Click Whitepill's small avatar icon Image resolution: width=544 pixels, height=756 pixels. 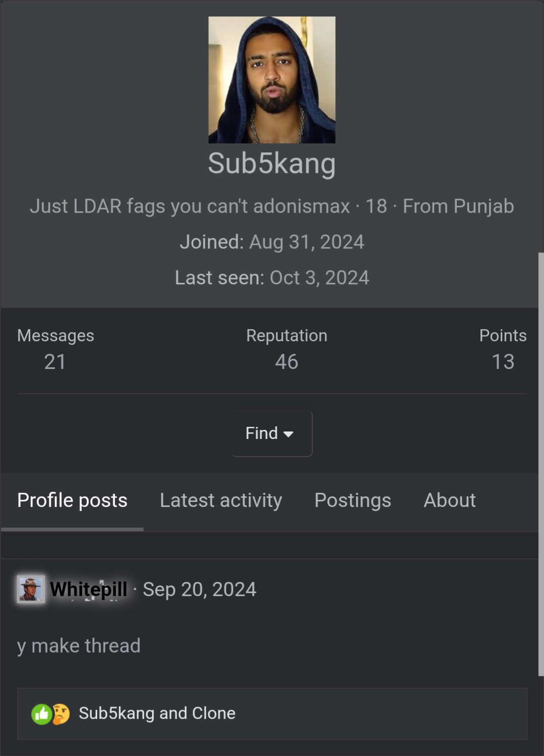(31, 589)
